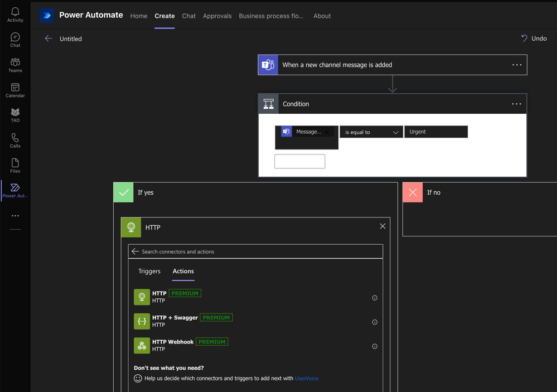Screen dimensions: 557x392
Task: Click the smiley face feedback icon
Action: pos(138,378)
